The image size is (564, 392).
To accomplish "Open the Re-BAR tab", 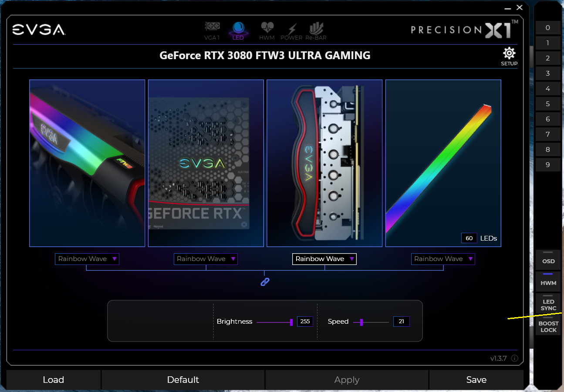I will [316, 31].
